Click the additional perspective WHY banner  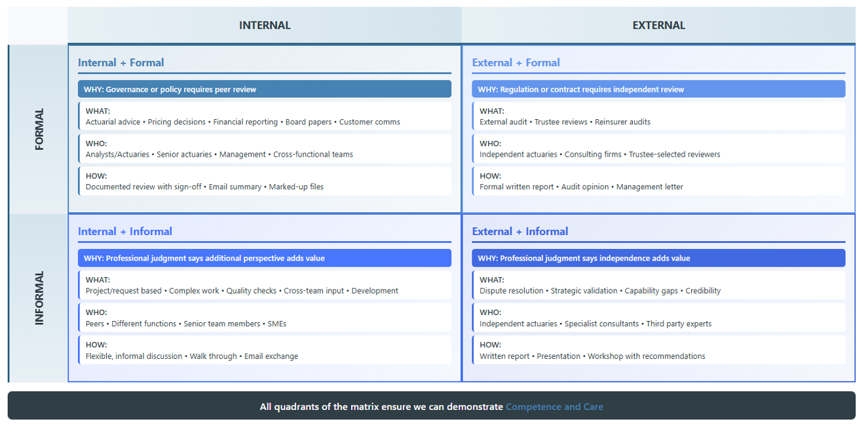(x=265, y=257)
